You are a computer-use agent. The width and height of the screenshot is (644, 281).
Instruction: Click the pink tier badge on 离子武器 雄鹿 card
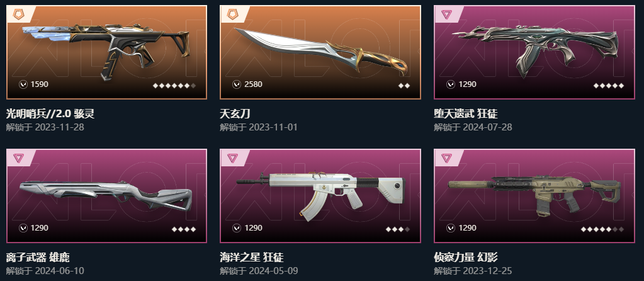pos(18,158)
